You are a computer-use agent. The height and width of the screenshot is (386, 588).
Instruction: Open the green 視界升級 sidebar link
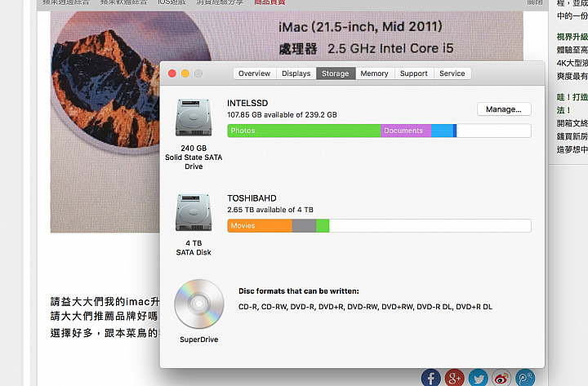tap(572, 37)
